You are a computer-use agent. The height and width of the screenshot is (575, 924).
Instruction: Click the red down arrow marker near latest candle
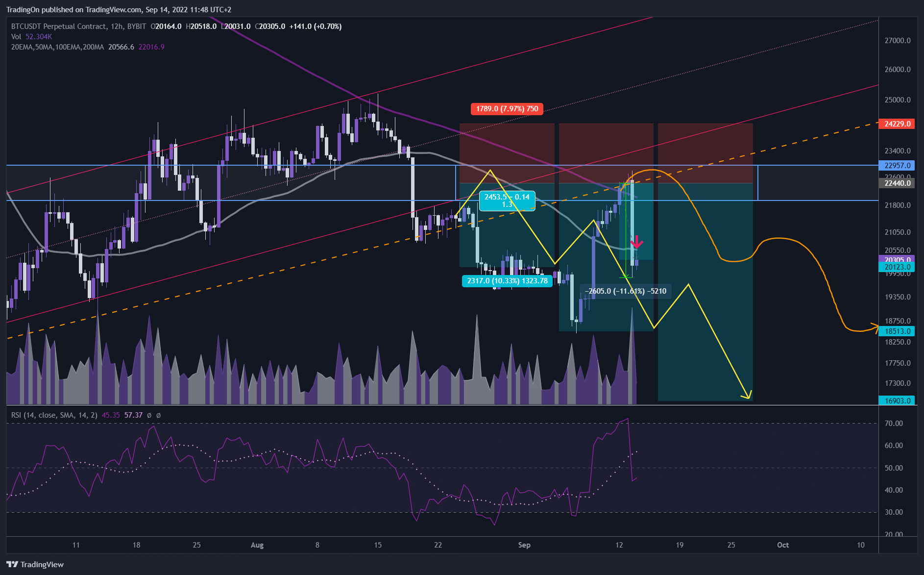(x=636, y=242)
